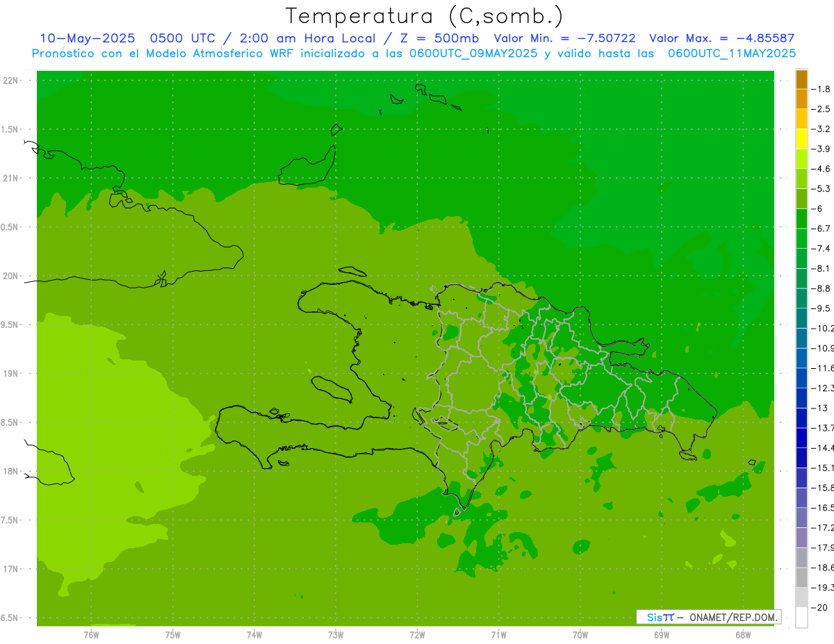
Task: Click the "-1.8" colorbar value
Action: (821, 89)
